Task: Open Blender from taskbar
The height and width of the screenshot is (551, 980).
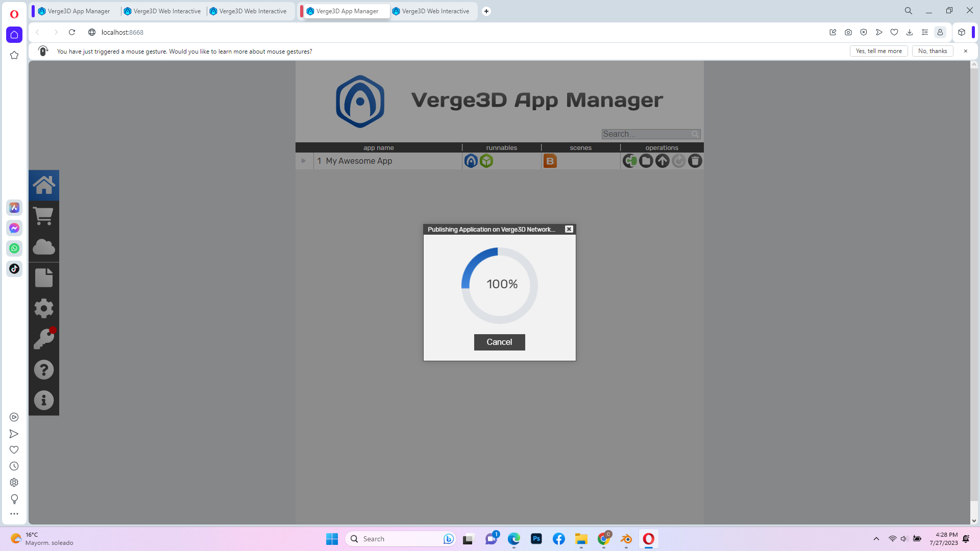Action: [x=626, y=539]
